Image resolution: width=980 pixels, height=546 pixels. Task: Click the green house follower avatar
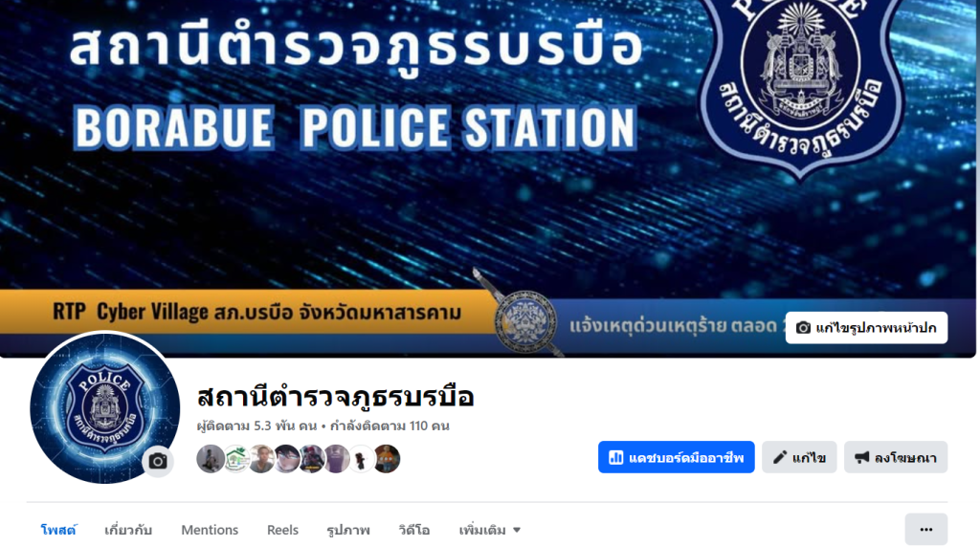(x=236, y=459)
